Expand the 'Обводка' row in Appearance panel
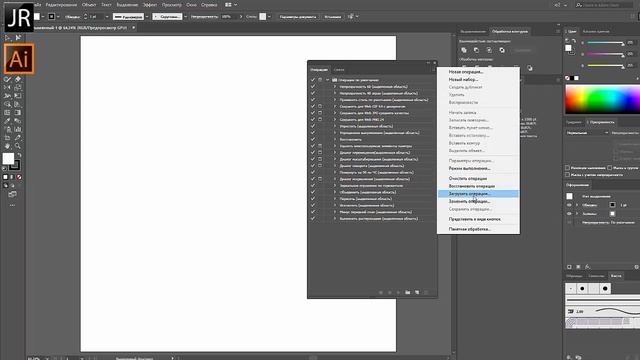The image size is (640, 360). click(x=577, y=205)
